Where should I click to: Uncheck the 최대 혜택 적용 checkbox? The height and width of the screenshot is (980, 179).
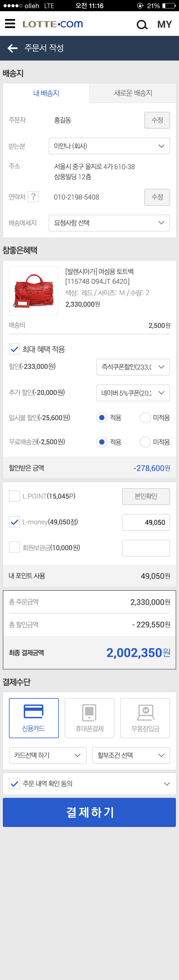[x=15, y=349]
